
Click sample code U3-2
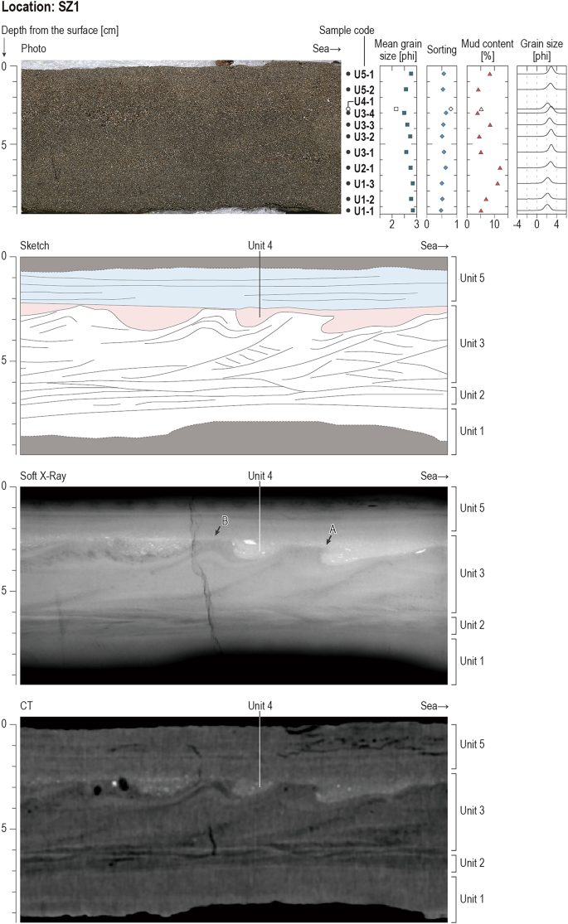[x=363, y=137]
